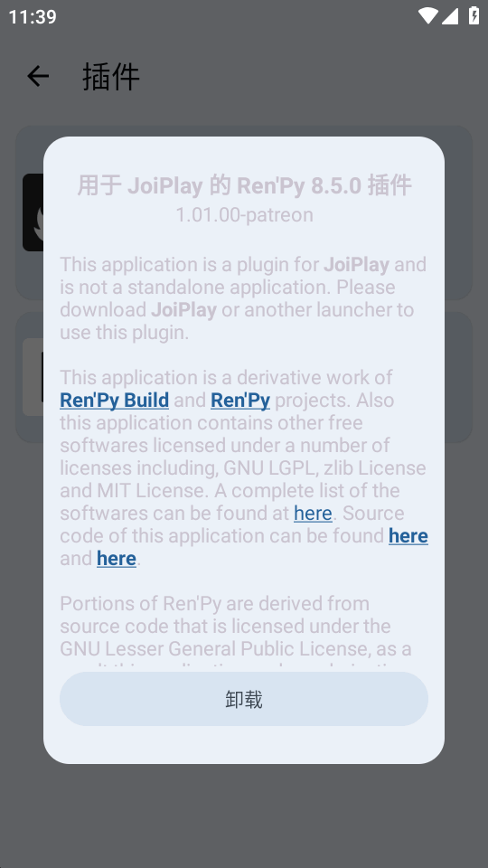This screenshot has width=488, height=868.
Task: Tap the 插件 page title
Action: [x=110, y=76]
